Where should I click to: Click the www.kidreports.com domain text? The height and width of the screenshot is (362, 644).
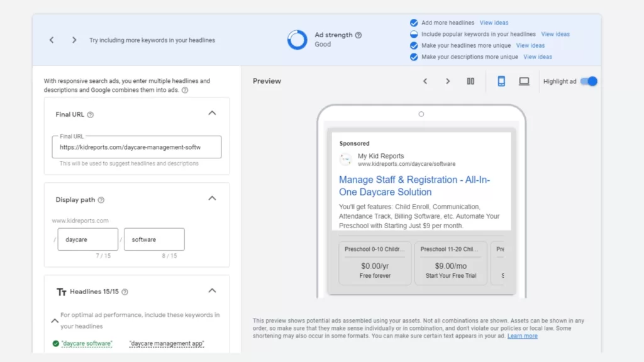tap(80, 221)
